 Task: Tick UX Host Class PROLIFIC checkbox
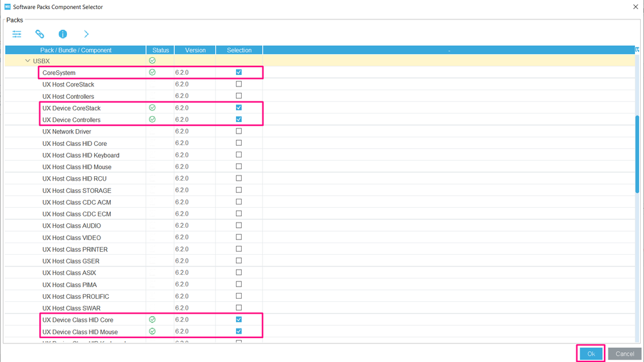tap(239, 296)
